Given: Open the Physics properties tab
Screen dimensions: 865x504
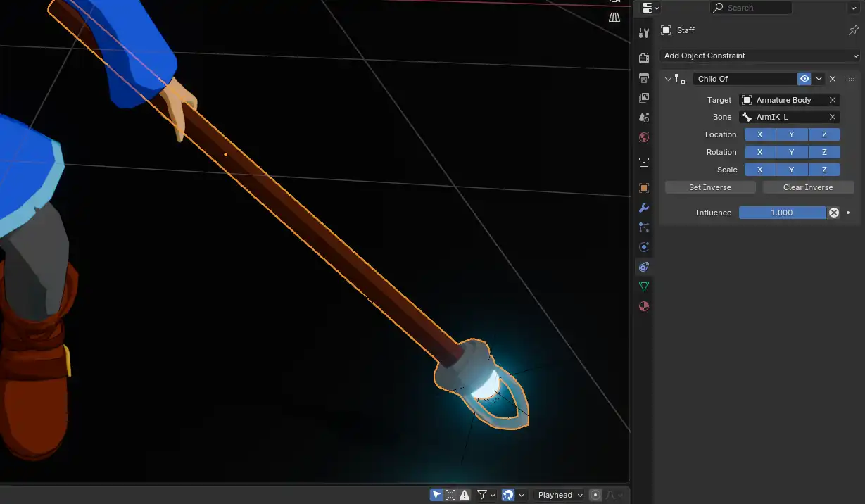Looking at the screenshot, I should tap(643, 247).
